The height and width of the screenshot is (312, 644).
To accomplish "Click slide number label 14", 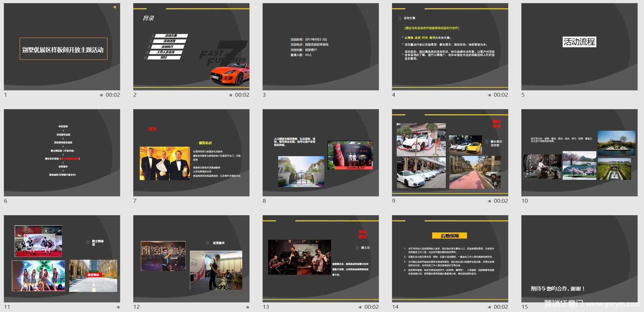I will coord(395,307).
